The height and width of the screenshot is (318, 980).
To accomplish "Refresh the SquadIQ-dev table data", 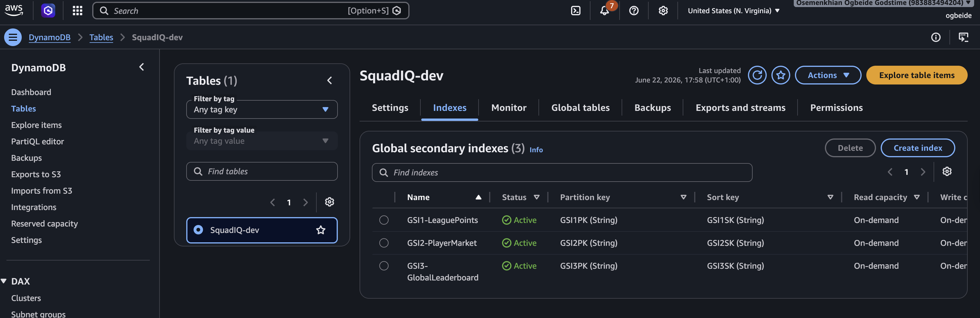I will tap(757, 75).
